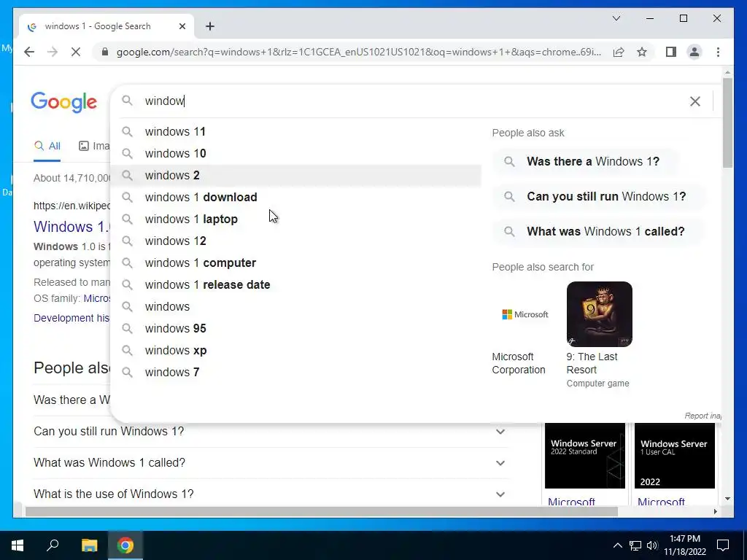Open Windows taskbar search
Screen dimensions: 747x560
point(53,545)
